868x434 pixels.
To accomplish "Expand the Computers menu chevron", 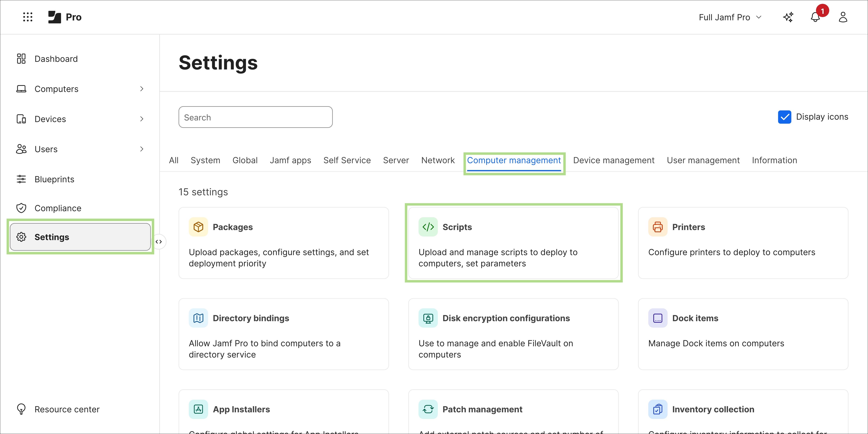I will click(142, 89).
